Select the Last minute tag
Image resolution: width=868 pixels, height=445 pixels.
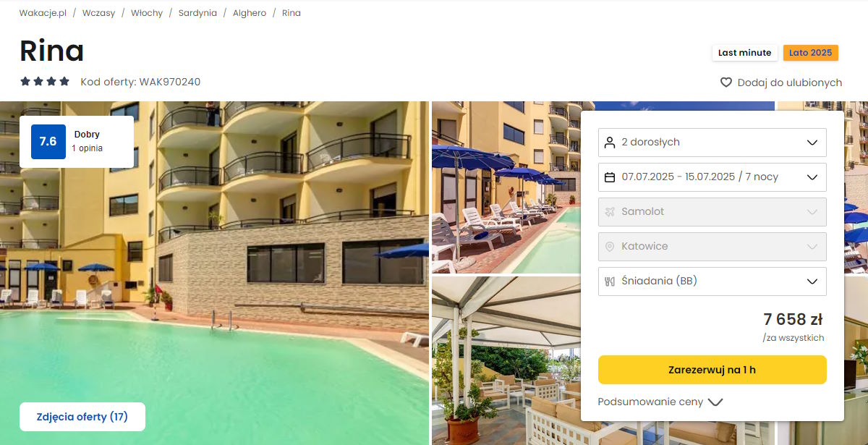pos(744,53)
